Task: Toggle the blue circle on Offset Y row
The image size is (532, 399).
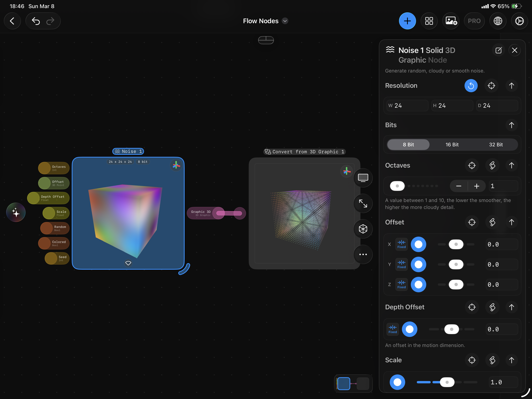Action: tap(418, 264)
